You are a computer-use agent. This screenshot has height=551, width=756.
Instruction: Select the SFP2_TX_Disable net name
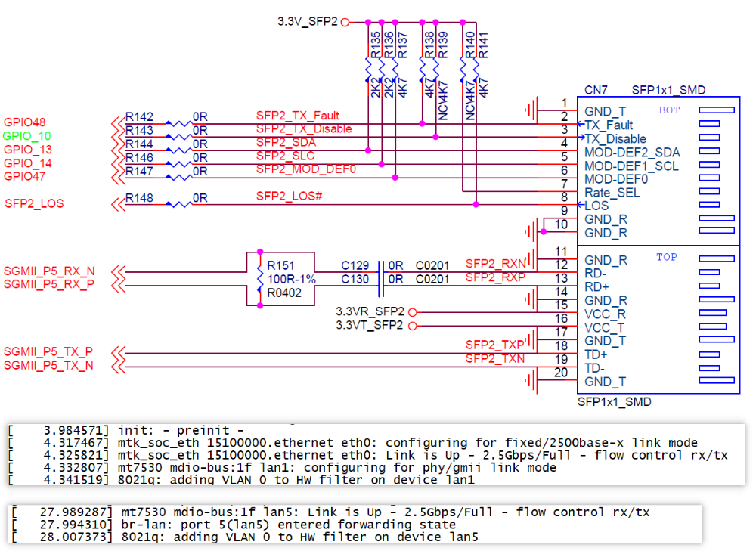[x=304, y=128]
